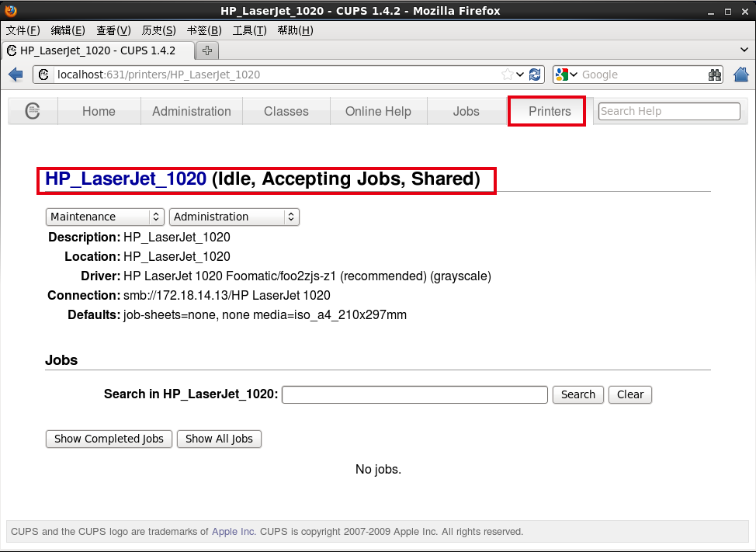Open the 历史(S) menu
Viewport: 756px width, 552px height.
tap(158, 30)
